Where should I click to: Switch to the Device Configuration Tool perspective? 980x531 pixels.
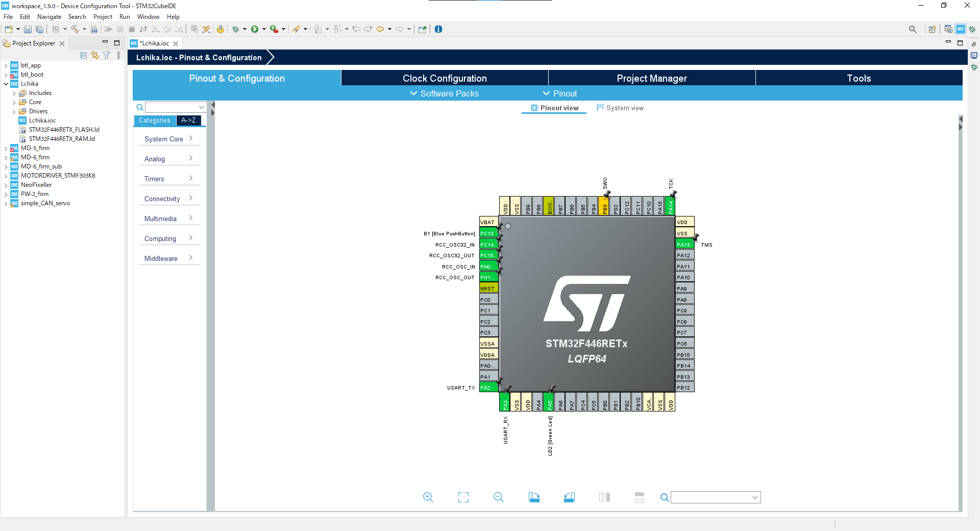coord(961,29)
